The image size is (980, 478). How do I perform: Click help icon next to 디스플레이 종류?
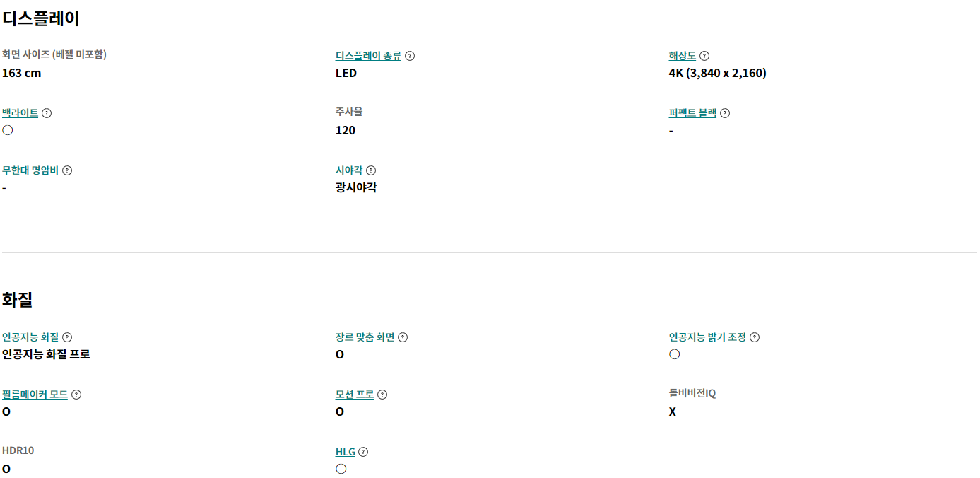[410, 56]
